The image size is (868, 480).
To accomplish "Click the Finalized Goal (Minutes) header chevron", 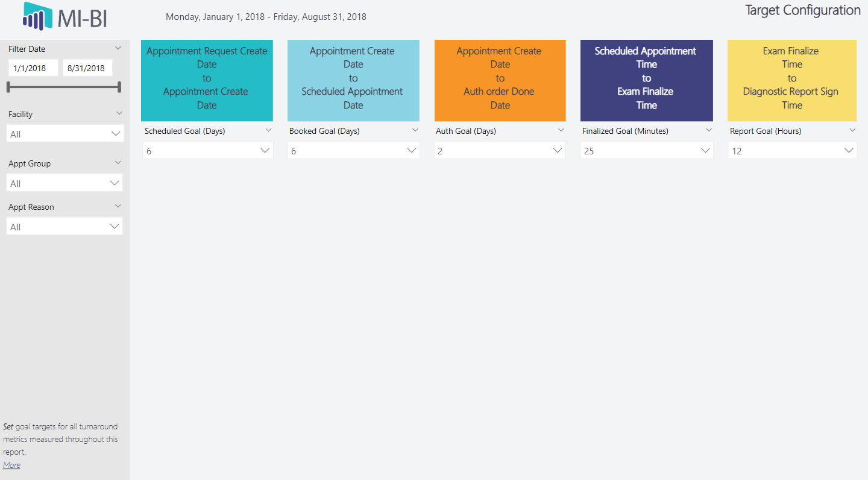I will [x=709, y=130].
